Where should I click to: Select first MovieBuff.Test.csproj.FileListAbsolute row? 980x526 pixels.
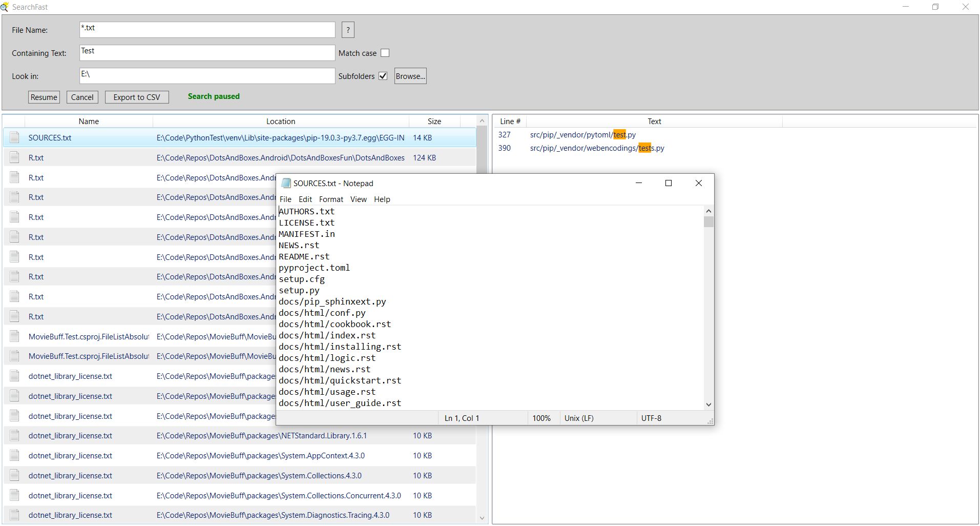click(240, 336)
